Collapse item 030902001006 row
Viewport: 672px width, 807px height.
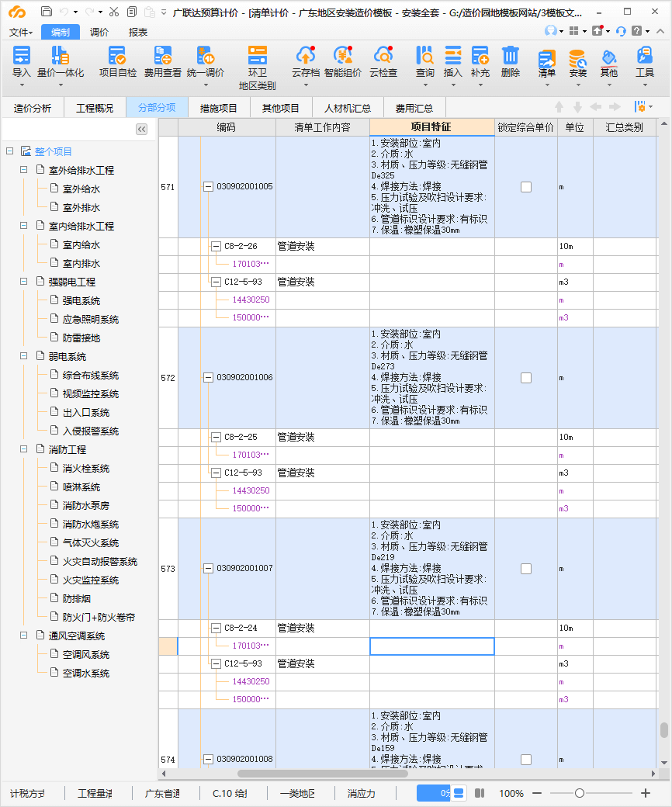pyautogui.click(x=208, y=378)
